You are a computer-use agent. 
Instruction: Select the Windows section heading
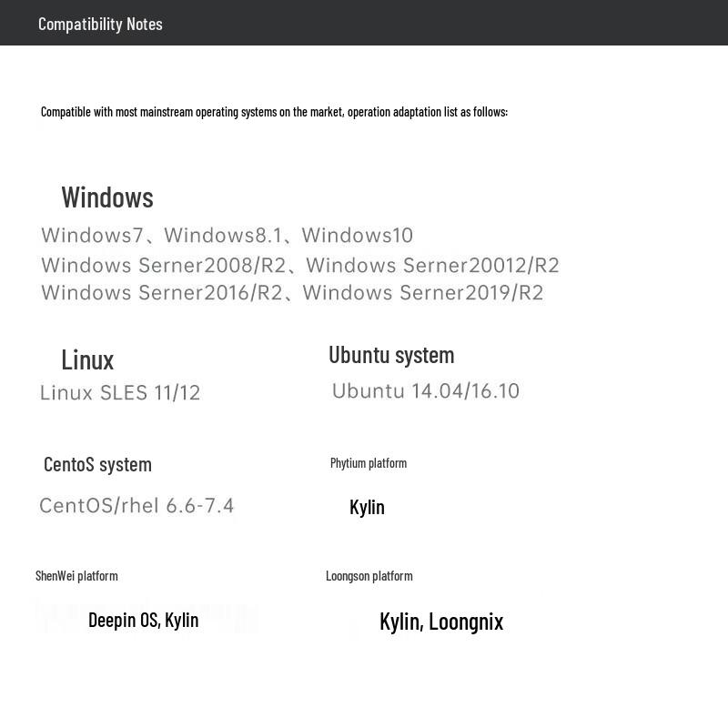point(107,197)
